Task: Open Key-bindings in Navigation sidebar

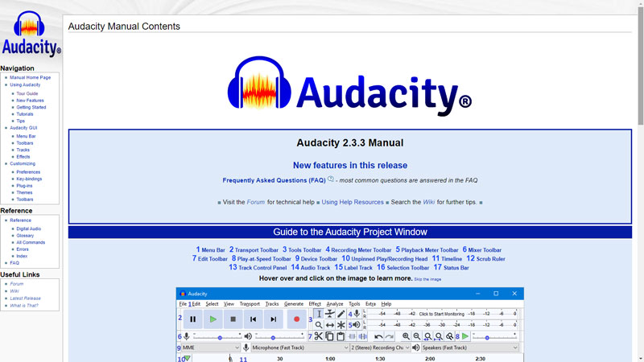Action: (x=29, y=179)
